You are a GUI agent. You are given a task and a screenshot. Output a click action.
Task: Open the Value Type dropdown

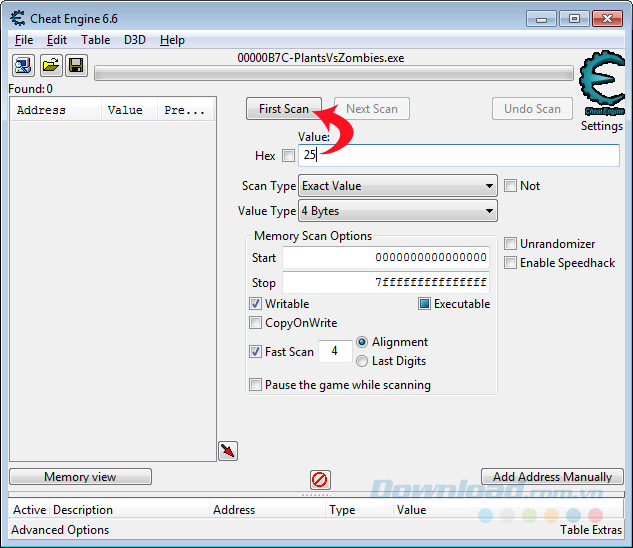coord(398,211)
